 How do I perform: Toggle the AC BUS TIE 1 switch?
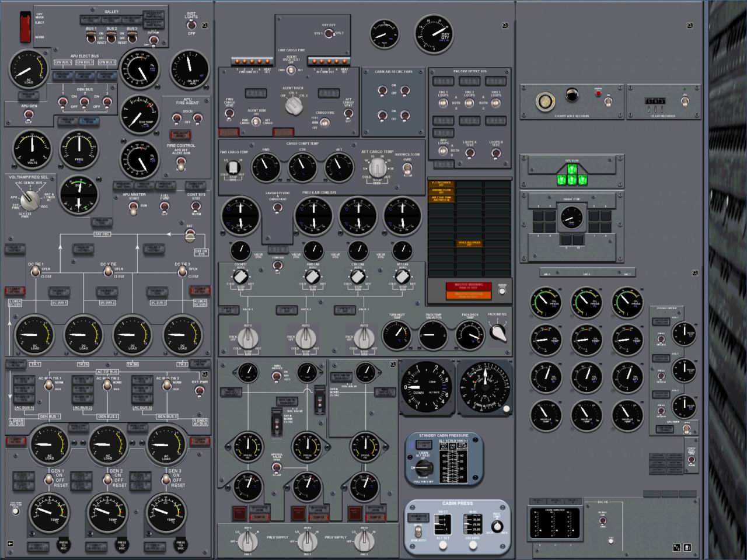click(x=49, y=386)
